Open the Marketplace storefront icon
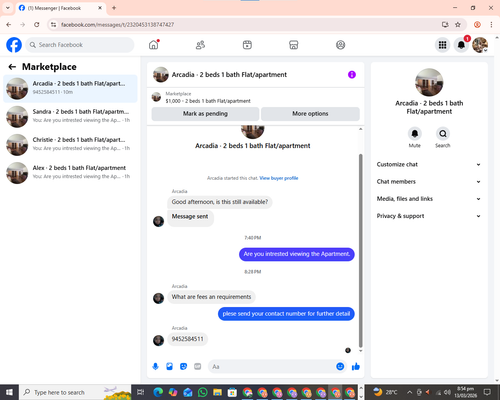The image size is (500, 400). [294, 45]
